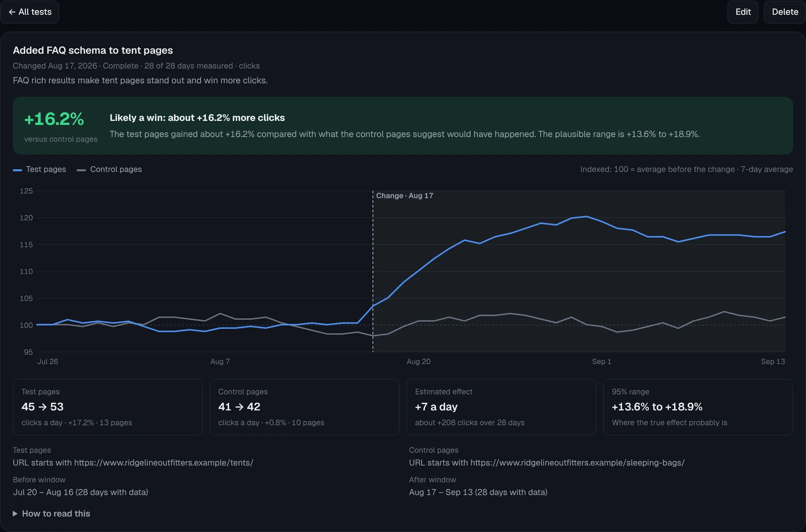Viewport: 806px width, 532px height.
Task: Click the Test pages 45 → 53 value
Action: 42,407
